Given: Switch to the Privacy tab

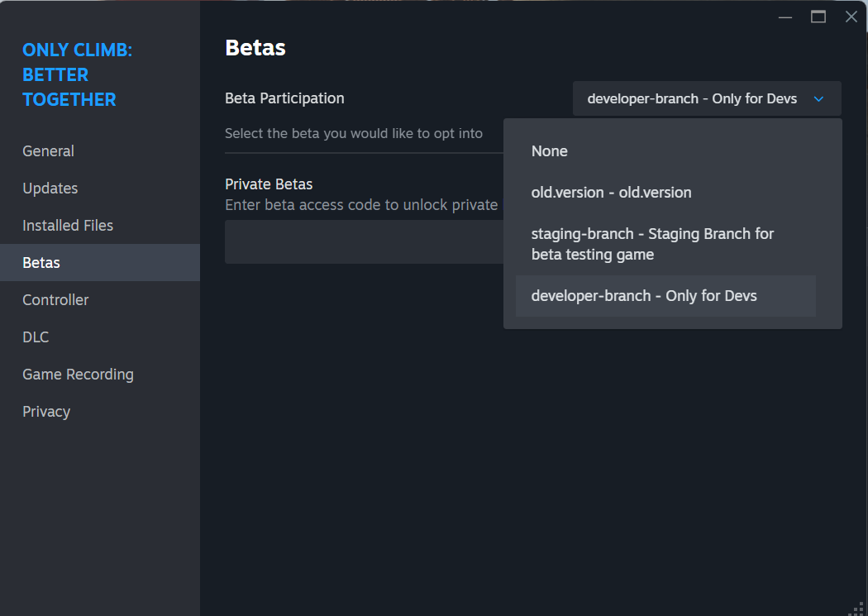Looking at the screenshot, I should click(100, 411).
